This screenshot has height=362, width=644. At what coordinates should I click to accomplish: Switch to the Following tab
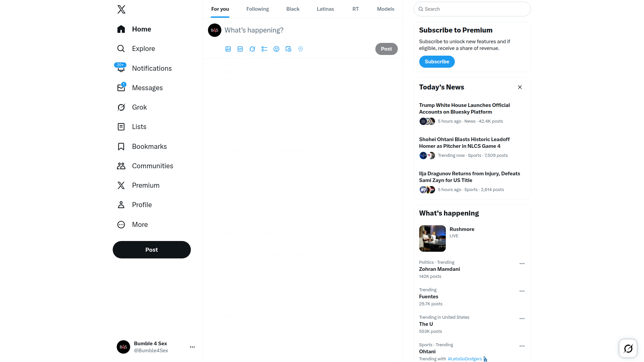click(x=258, y=9)
